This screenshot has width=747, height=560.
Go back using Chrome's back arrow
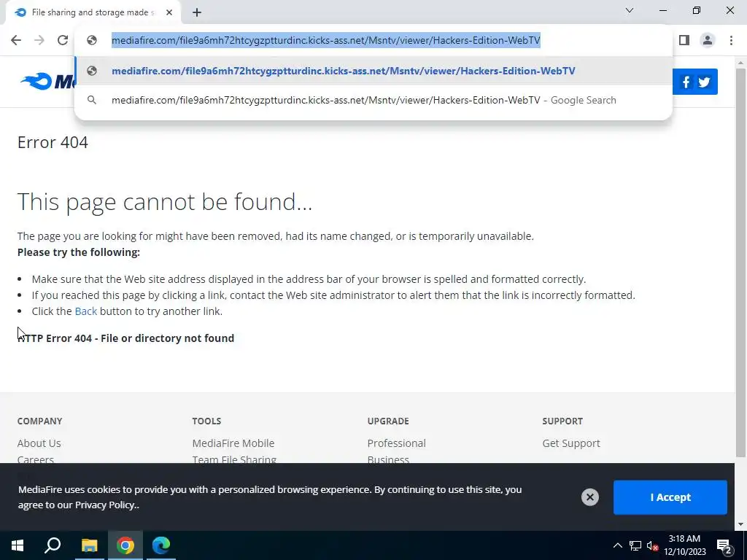[16, 41]
